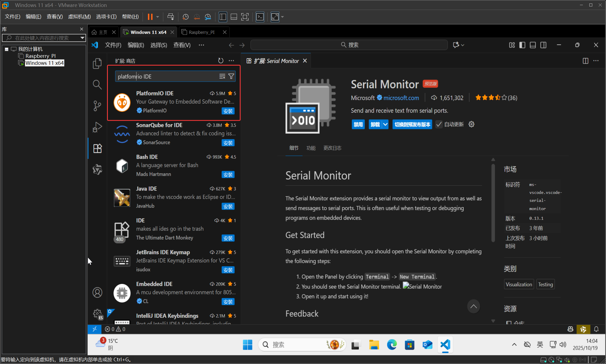Image resolution: width=606 pixels, height=364 pixels.
Task: Refresh the extensions marketplace list
Action: (221, 60)
